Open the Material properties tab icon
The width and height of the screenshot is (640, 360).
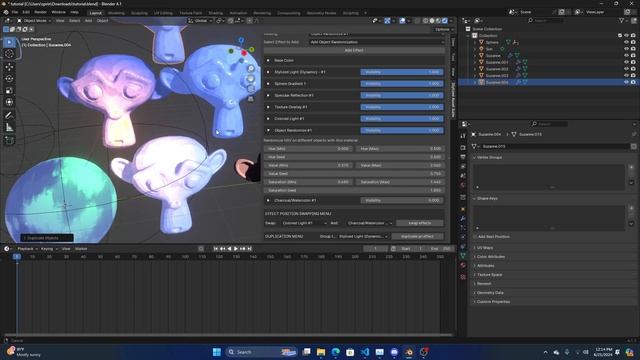coord(463,265)
